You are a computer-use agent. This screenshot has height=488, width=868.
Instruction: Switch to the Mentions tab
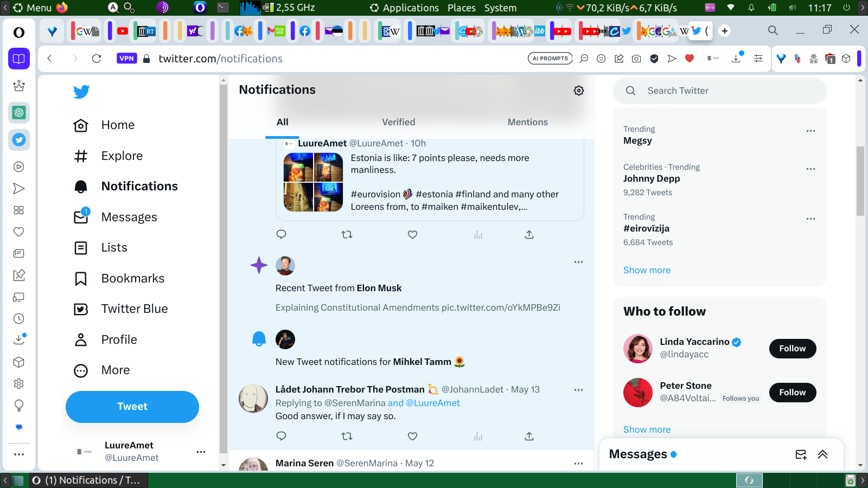pos(528,122)
